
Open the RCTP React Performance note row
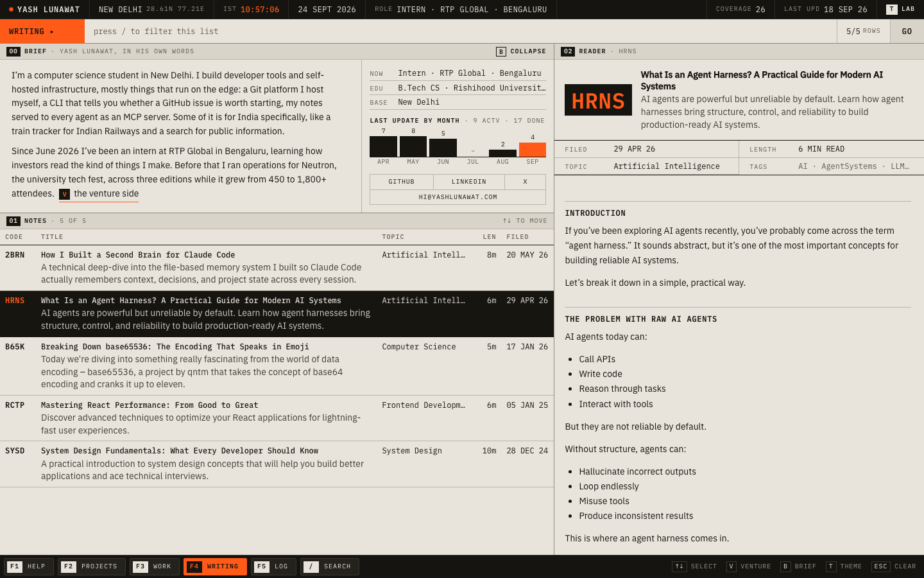coord(277,418)
